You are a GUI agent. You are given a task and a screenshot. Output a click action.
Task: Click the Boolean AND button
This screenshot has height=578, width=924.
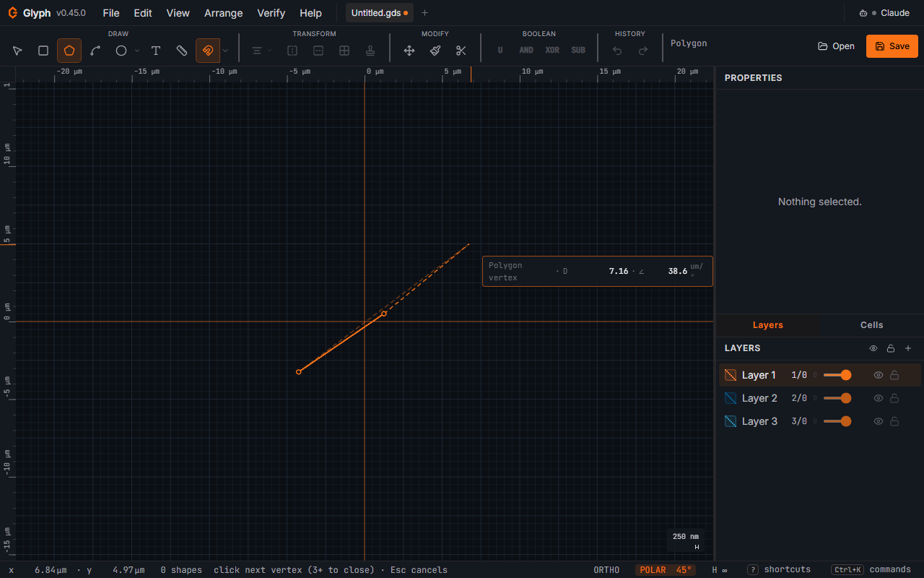(x=526, y=51)
